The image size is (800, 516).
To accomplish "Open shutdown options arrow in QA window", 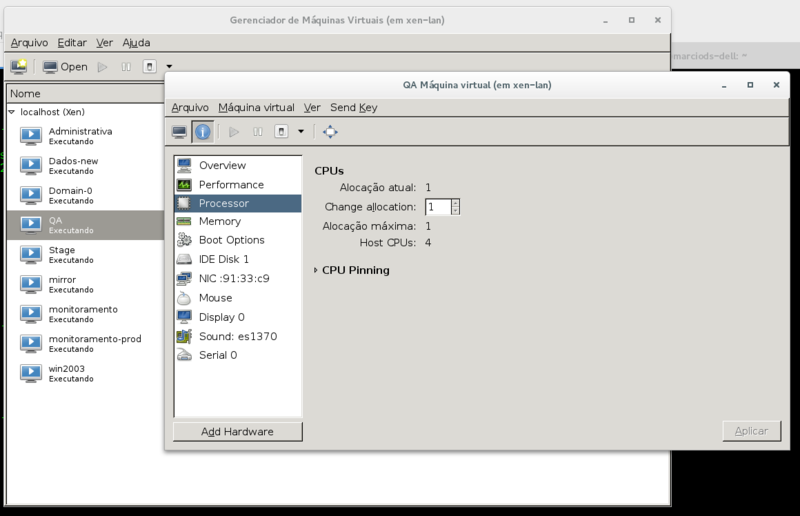I will point(301,132).
